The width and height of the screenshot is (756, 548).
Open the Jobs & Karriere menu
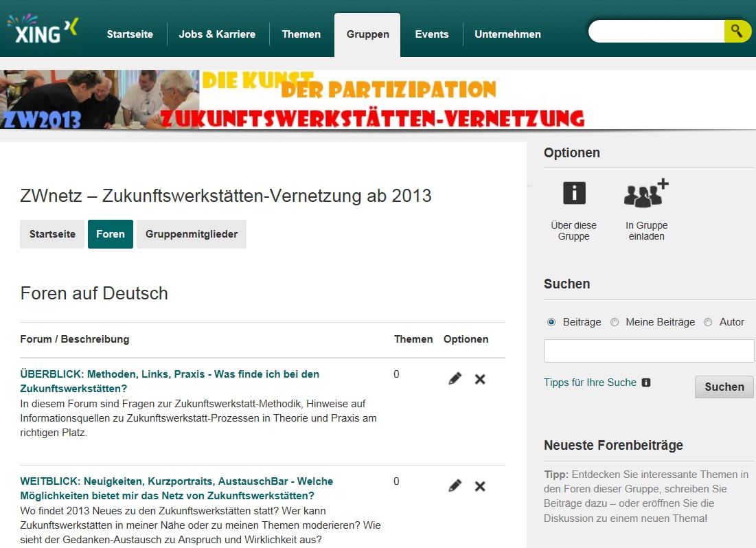click(x=217, y=34)
